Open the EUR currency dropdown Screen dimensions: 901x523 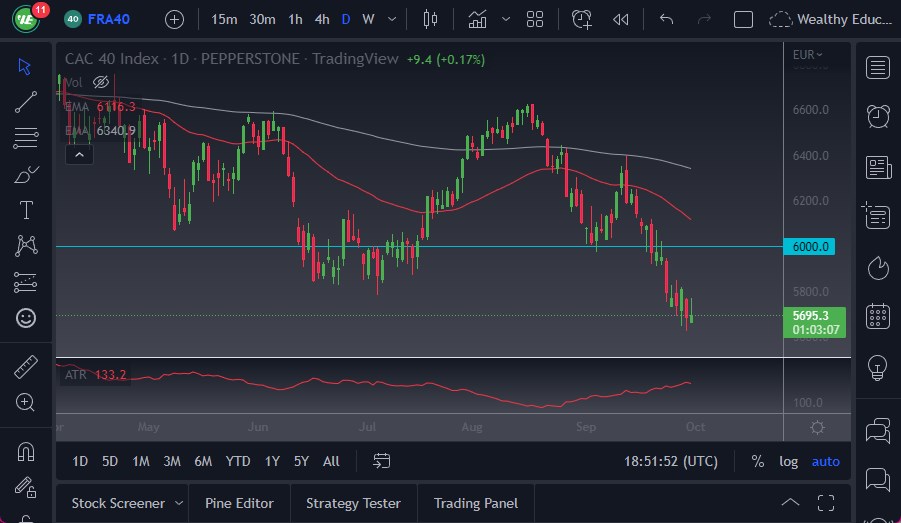point(807,55)
